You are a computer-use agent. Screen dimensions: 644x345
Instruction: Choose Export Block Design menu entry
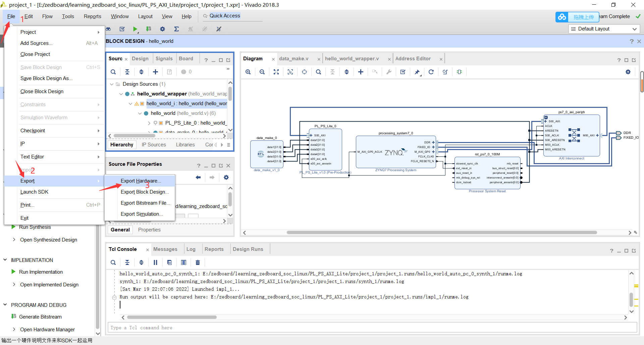(140, 192)
